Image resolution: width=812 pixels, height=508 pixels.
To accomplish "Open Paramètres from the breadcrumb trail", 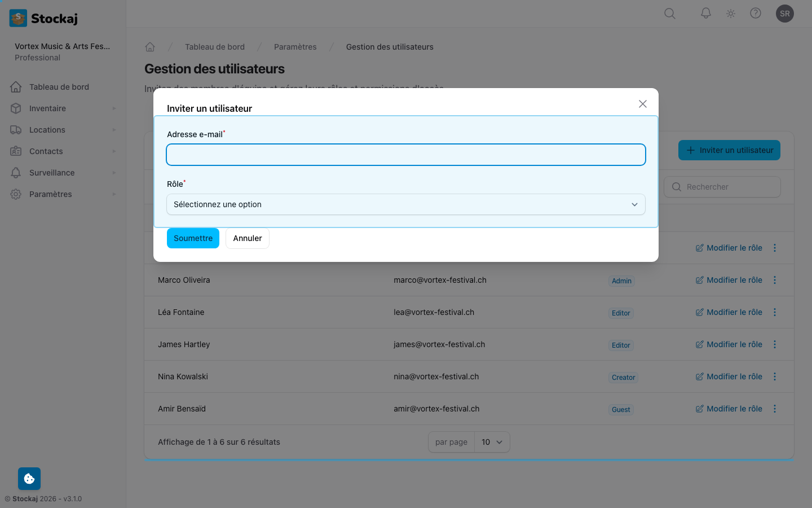I will click(295, 46).
